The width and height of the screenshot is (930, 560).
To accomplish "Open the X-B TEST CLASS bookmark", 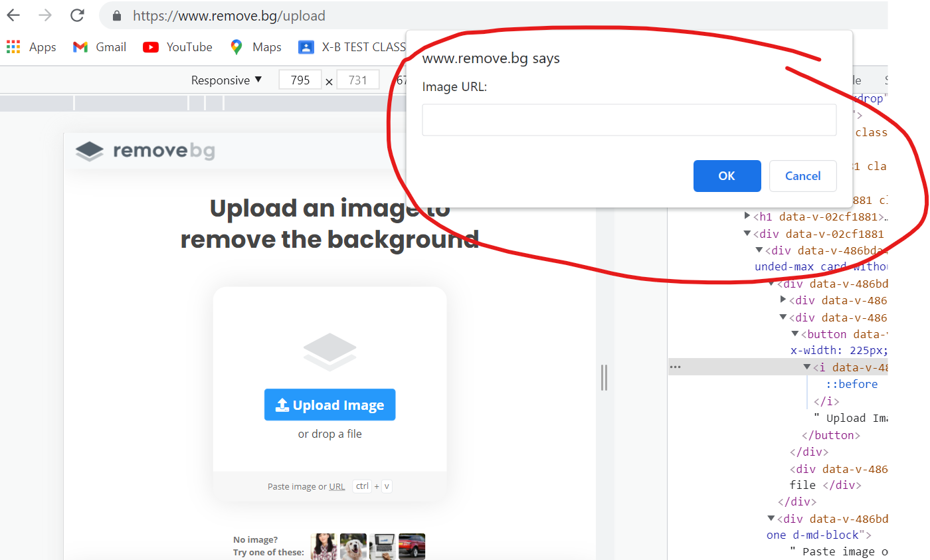I will (x=352, y=47).
